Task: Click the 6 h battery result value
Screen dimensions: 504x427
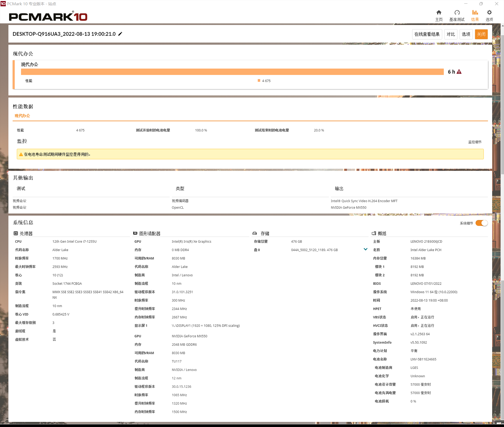Action: 451,72
